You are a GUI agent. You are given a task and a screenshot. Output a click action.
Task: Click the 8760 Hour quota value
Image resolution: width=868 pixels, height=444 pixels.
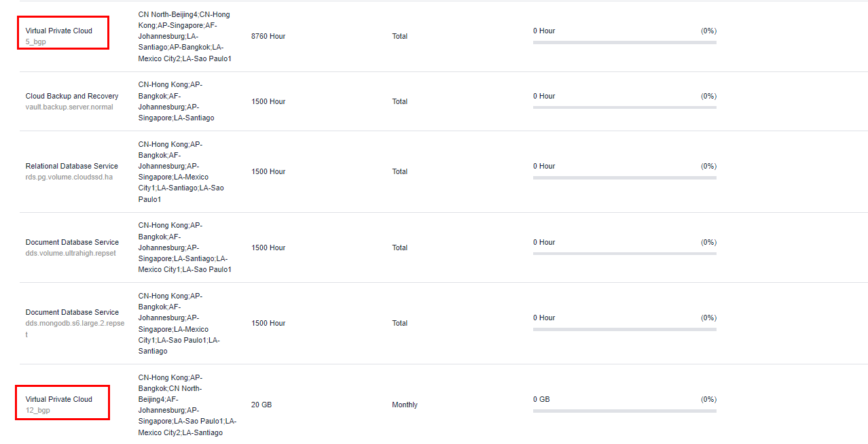268,36
